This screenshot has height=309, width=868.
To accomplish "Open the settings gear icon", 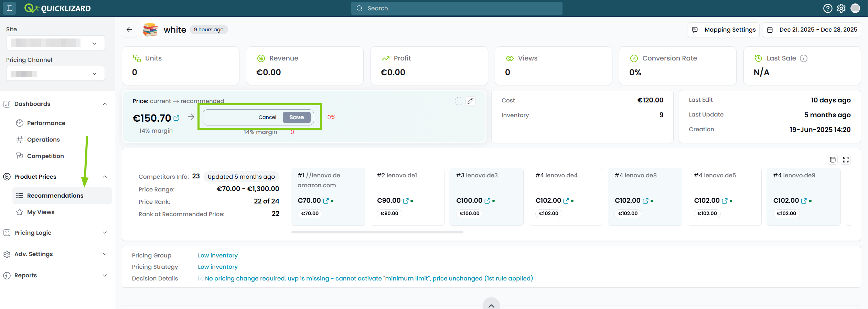I will (x=841, y=8).
